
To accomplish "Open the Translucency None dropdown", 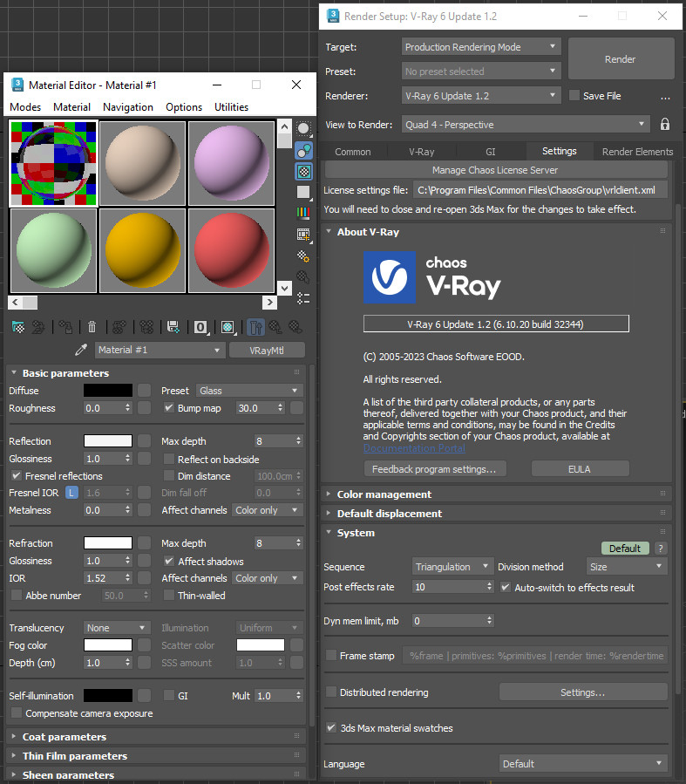I will (116, 628).
